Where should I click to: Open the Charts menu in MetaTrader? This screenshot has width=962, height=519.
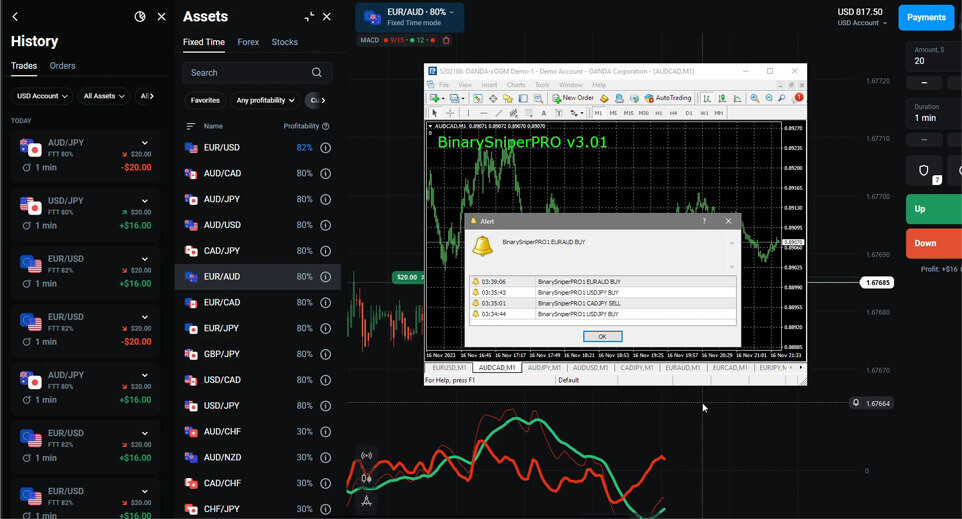tap(516, 85)
